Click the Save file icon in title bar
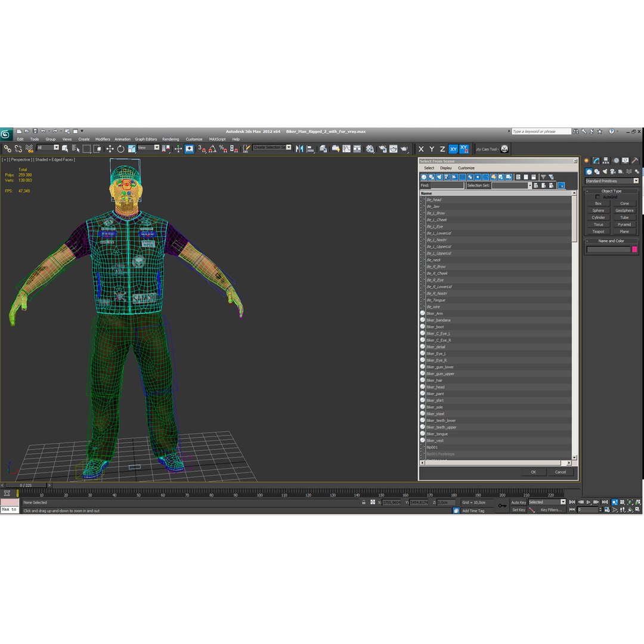The height and width of the screenshot is (644, 644). [35, 131]
